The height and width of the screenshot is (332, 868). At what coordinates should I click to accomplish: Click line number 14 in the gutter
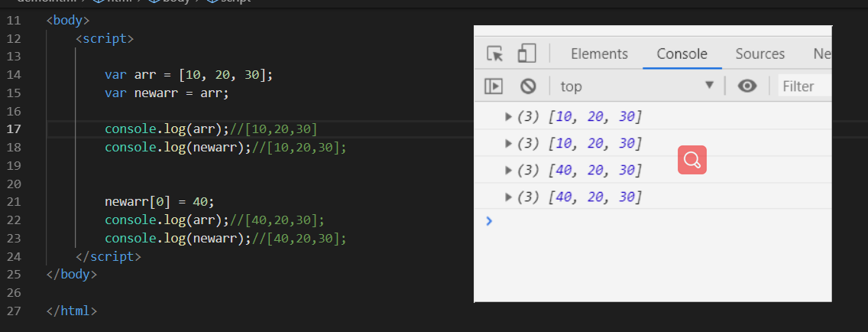tap(15, 75)
